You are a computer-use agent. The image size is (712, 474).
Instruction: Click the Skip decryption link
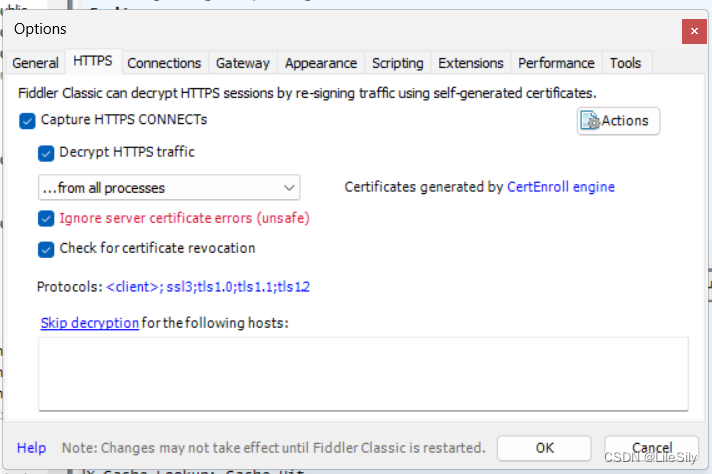tap(89, 323)
